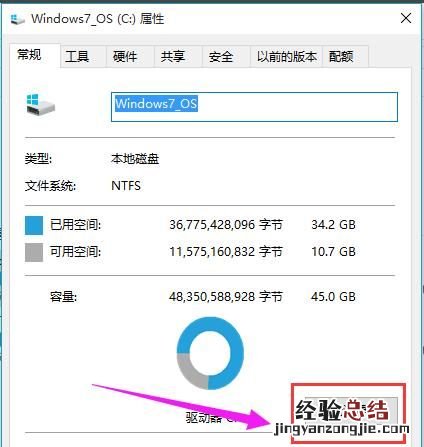Click the large Windows drive icon
The width and height of the screenshot is (424, 447).
coord(40,104)
